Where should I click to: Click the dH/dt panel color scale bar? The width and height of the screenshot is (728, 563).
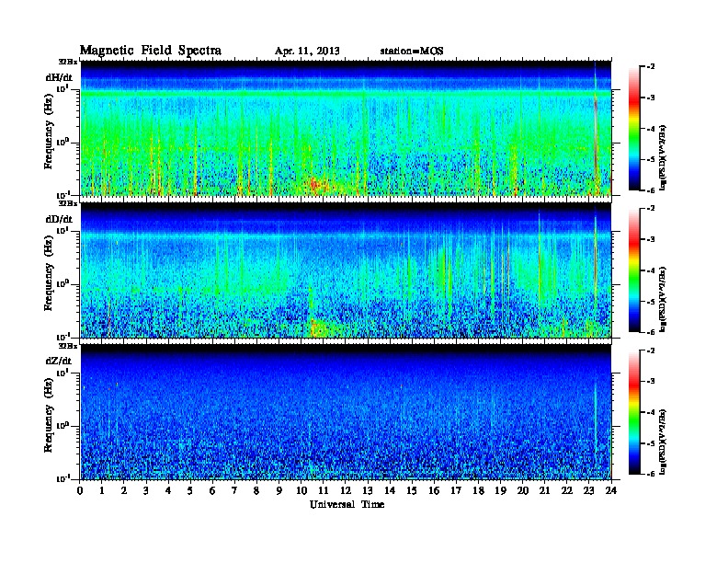point(633,128)
